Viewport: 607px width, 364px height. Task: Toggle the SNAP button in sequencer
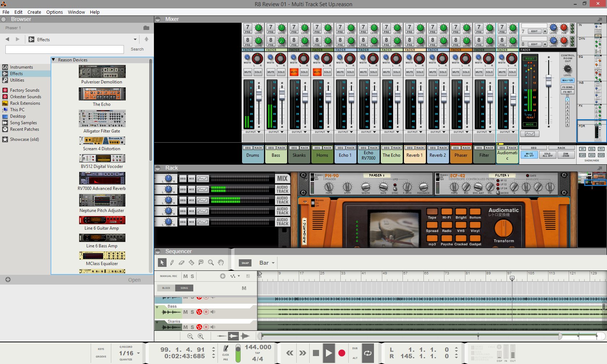point(245,263)
